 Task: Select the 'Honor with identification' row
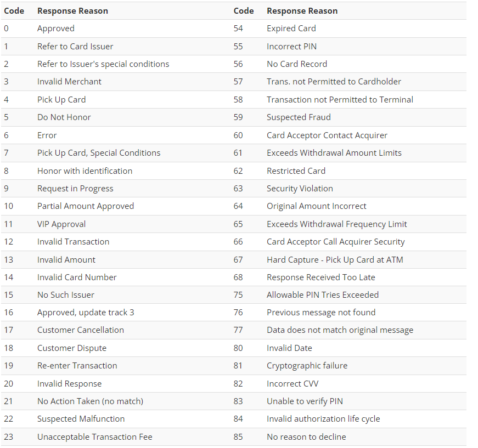(x=85, y=171)
